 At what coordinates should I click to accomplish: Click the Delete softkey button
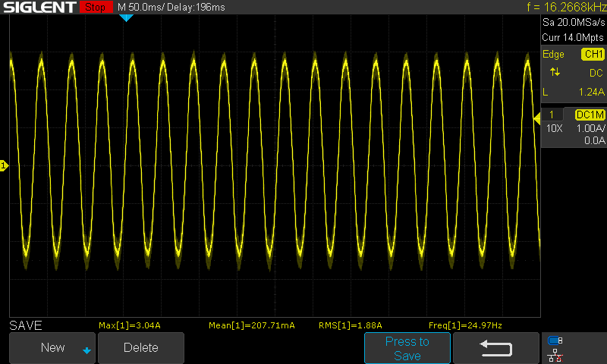pos(141,348)
